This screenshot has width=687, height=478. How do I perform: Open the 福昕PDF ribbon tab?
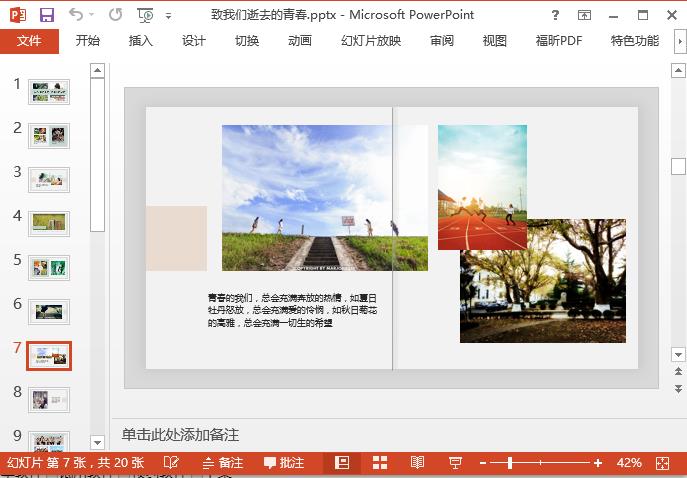pyautogui.click(x=559, y=41)
